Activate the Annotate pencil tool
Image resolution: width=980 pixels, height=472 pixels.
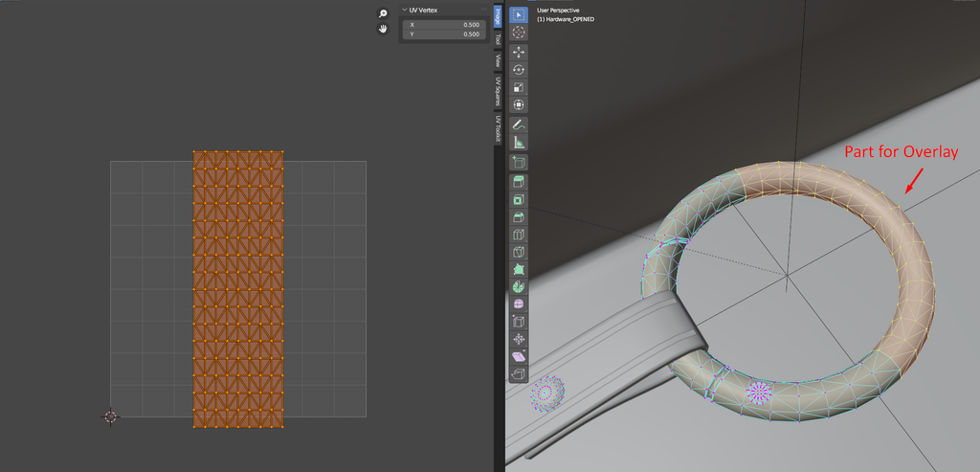click(519, 124)
